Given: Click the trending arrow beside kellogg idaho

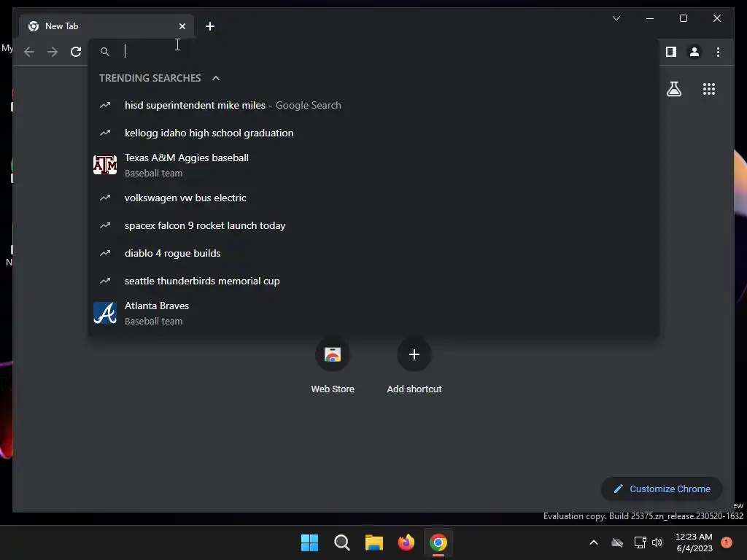Looking at the screenshot, I should tap(105, 133).
